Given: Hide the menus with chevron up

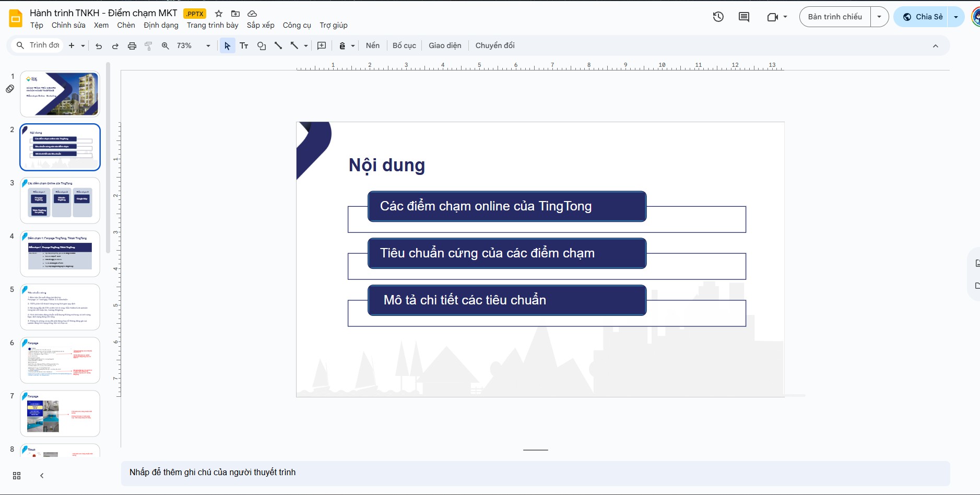Looking at the screenshot, I should 935,46.
